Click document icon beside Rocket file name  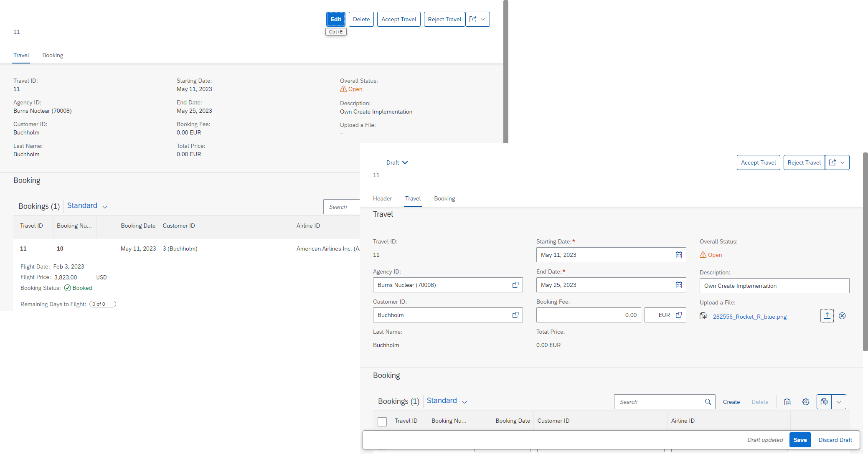coord(703,316)
